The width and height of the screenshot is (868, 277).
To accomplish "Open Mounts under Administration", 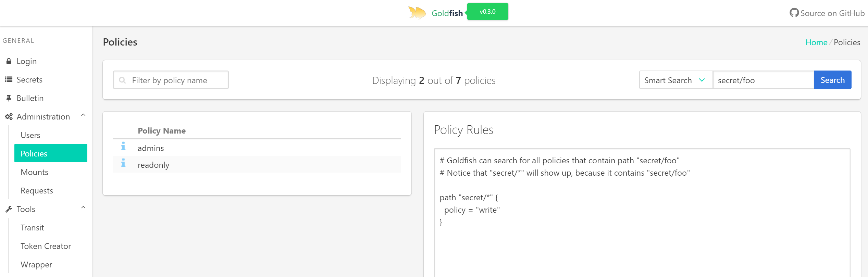I will point(34,172).
